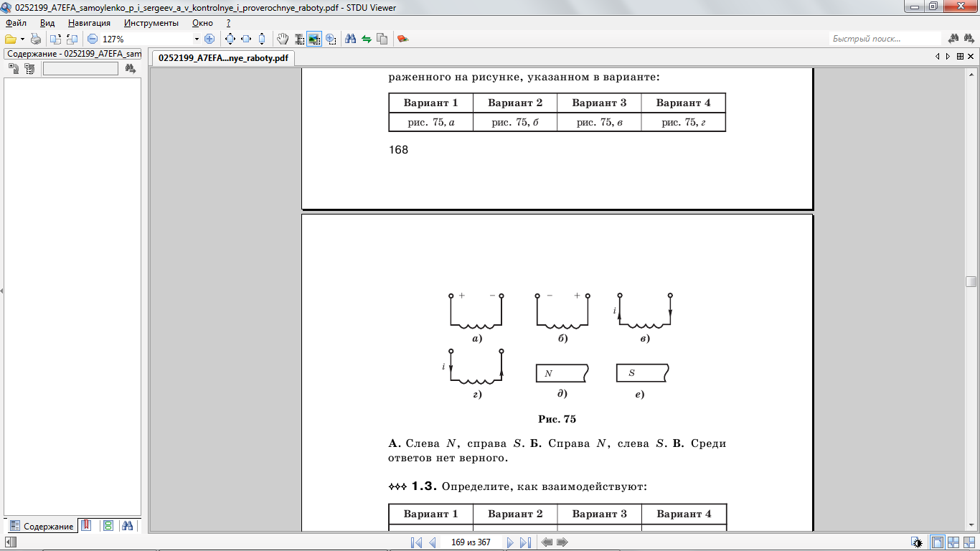Select fit whole page view
This screenshot has height=551, width=980.
[x=230, y=39]
